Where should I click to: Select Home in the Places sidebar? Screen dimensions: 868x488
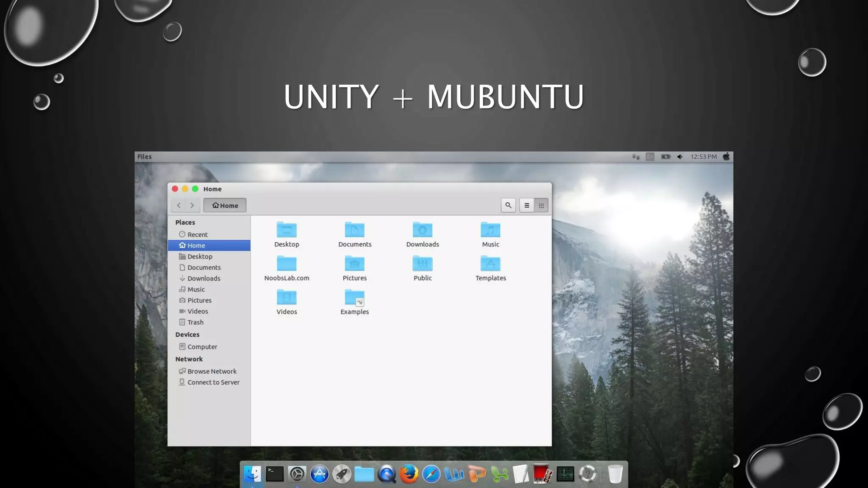point(209,245)
